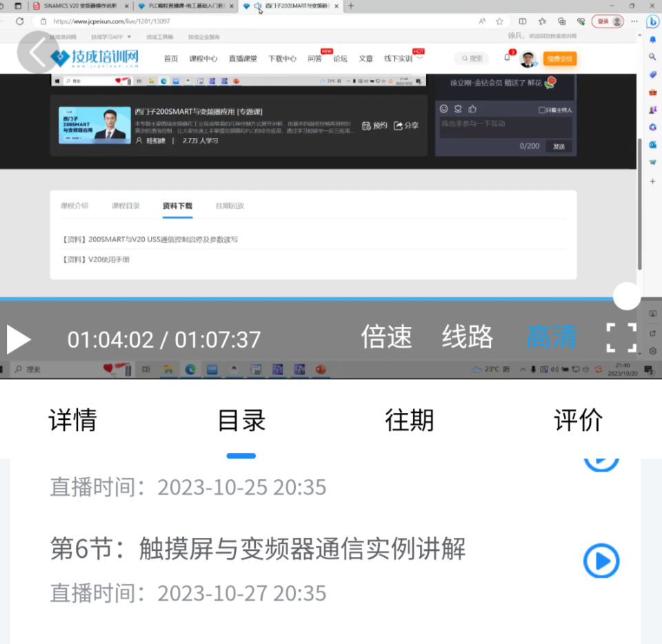Click the 01:04:02 / 01:07:37 time readout
This screenshot has height=644, width=662.
coord(164,340)
